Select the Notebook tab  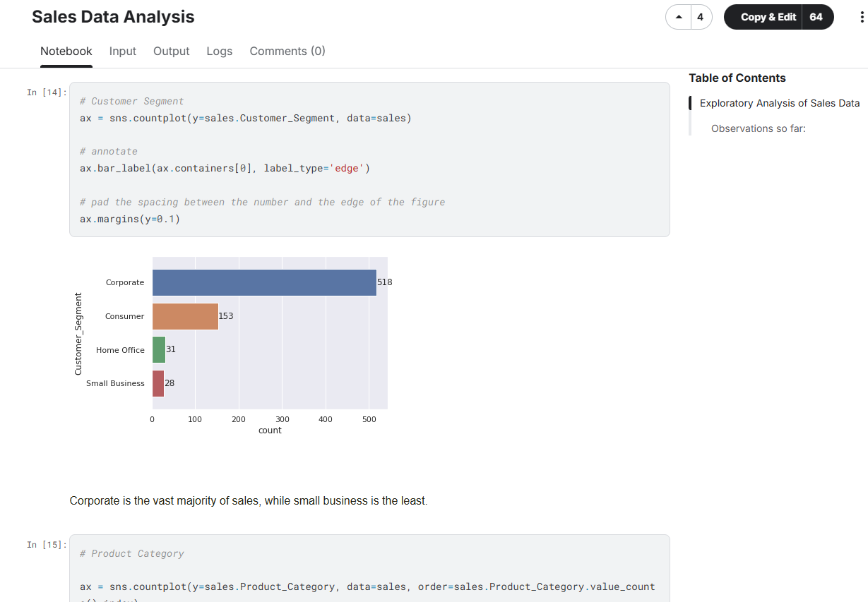point(66,51)
